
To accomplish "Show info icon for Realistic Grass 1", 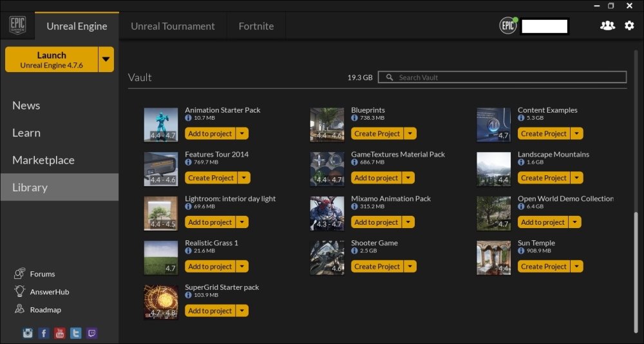I will click(x=188, y=251).
